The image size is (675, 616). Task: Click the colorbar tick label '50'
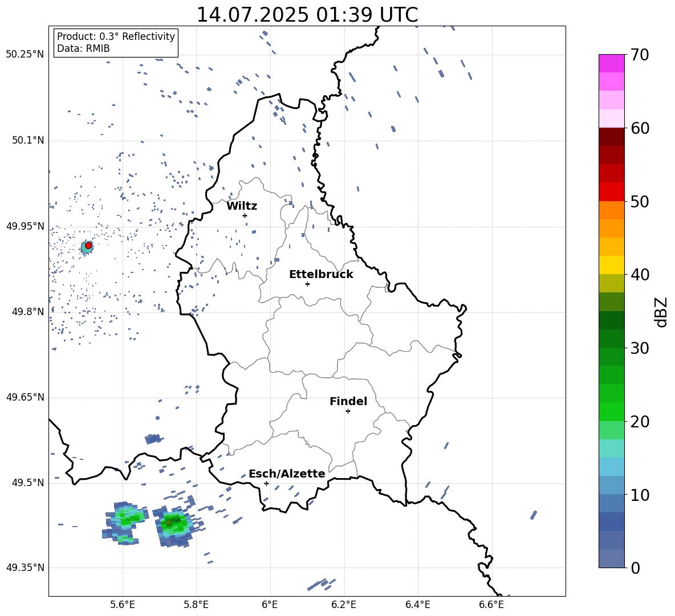(x=640, y=202)
